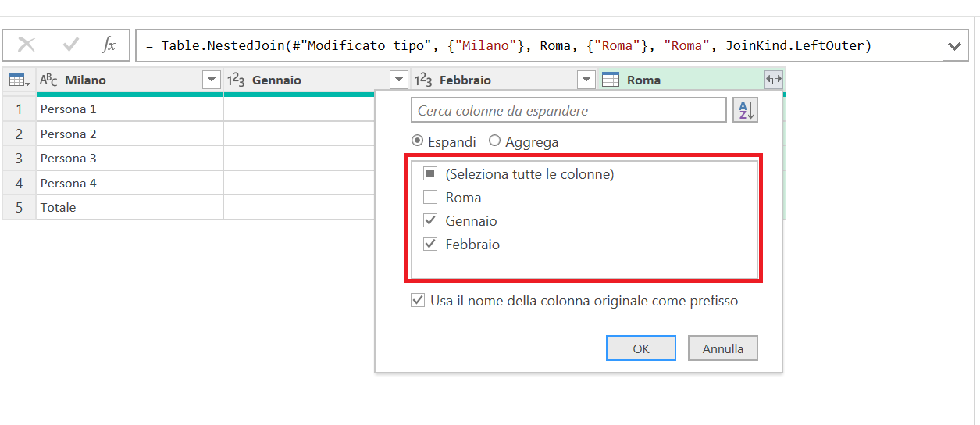Uncheck the Gennaio checkbox in expand list

click(430, 221)
